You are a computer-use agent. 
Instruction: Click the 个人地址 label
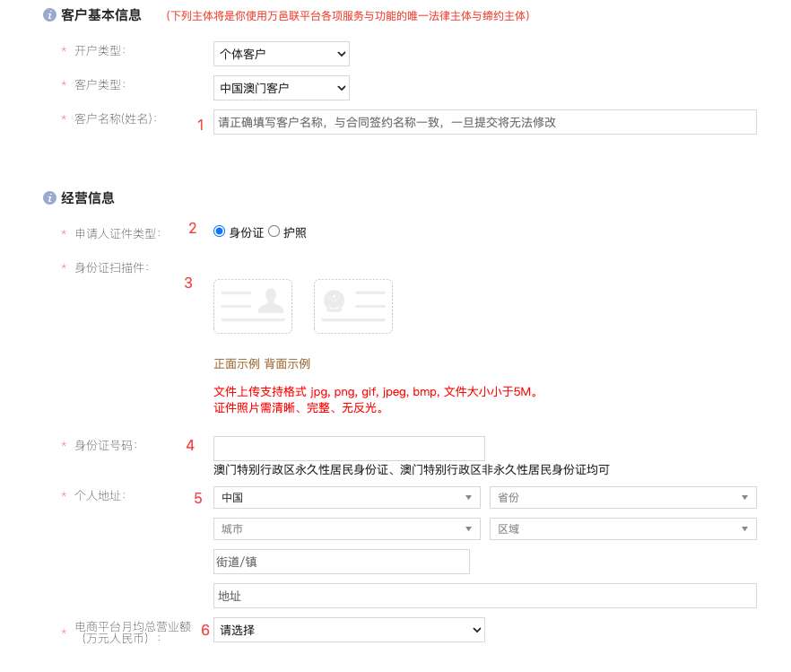click(x=100, y=495)
